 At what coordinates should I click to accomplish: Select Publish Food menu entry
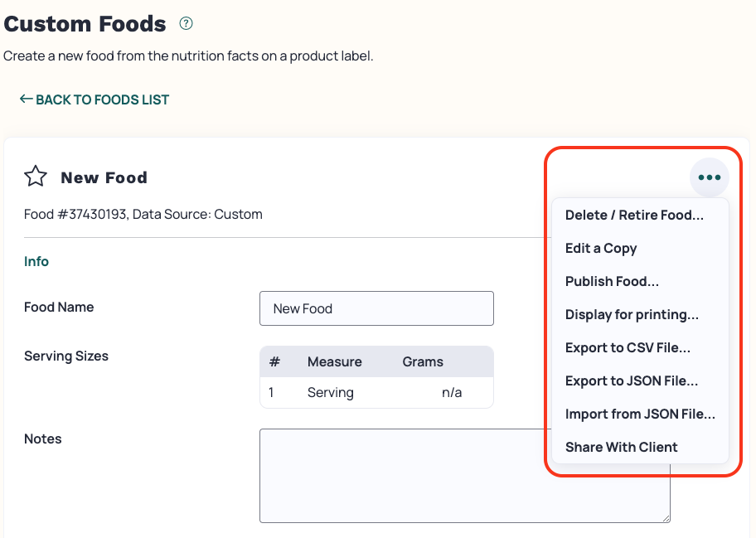612,282
